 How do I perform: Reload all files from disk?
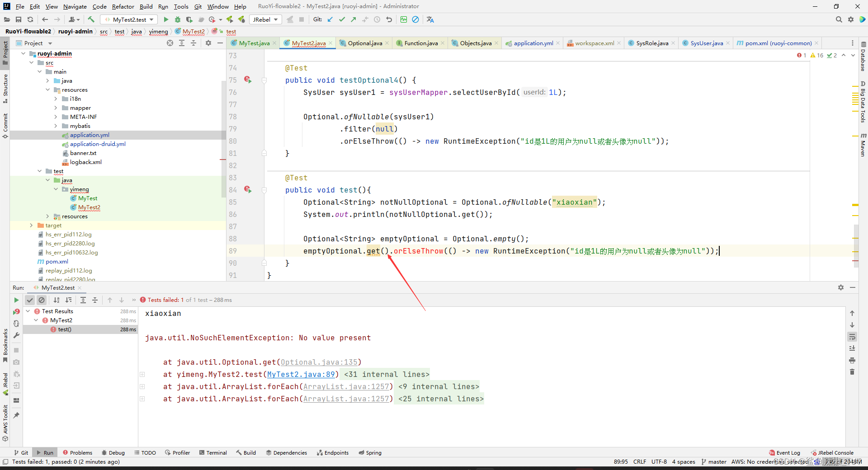pos(30,19)
